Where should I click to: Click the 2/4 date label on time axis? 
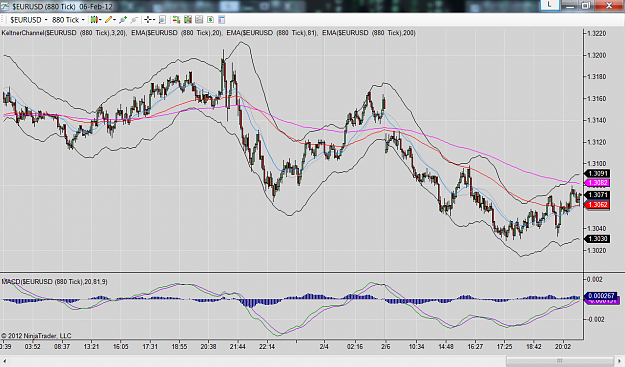click(324, 347)
